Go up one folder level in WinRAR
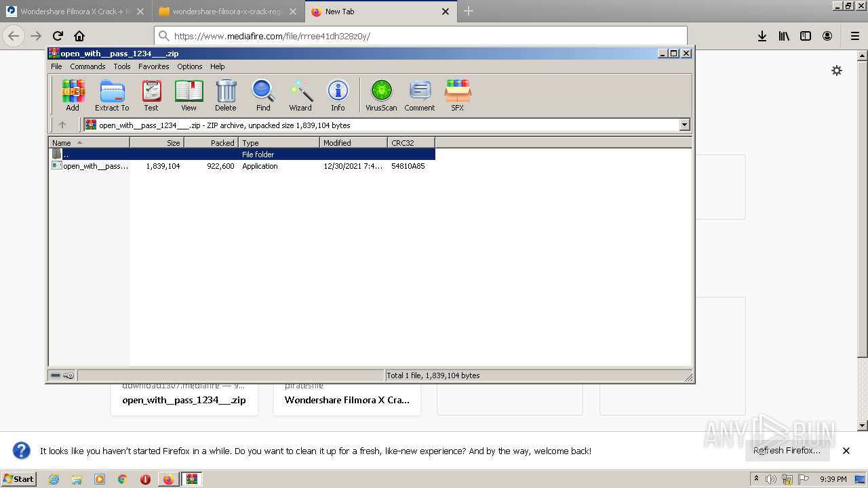This screenshot has width=868, height=488. [62, 125]
